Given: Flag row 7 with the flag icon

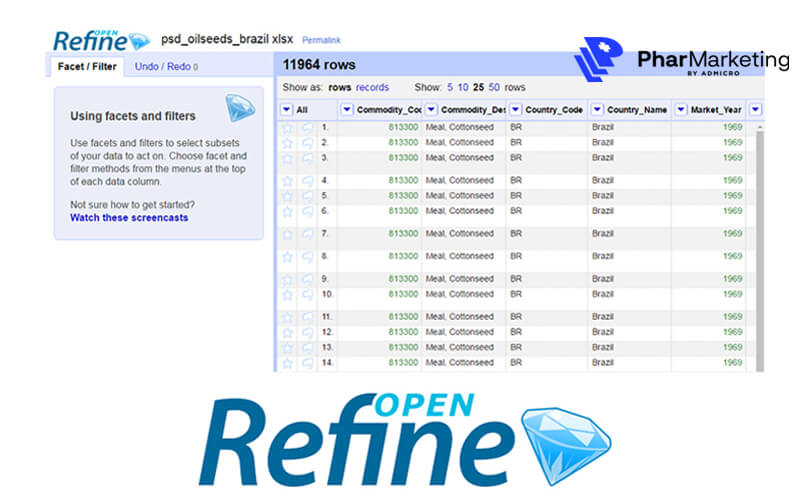Looking at the screenshot, I should coord(307,234).
